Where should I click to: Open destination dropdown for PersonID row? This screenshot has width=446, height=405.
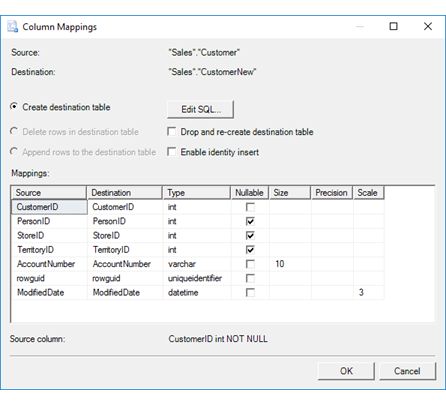point(125,221)
